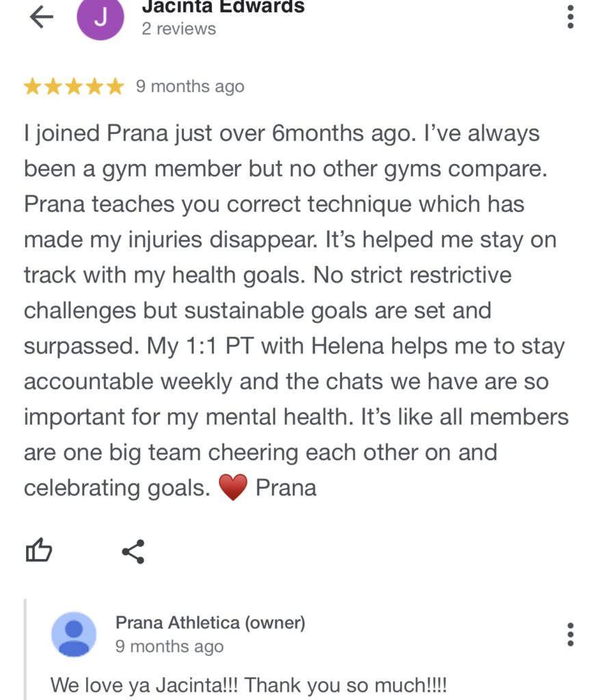Click the review's '9 months ago' timestamp beside stars
The height and width of the screenshot is (700, 612).
click(x=190, y=87)
